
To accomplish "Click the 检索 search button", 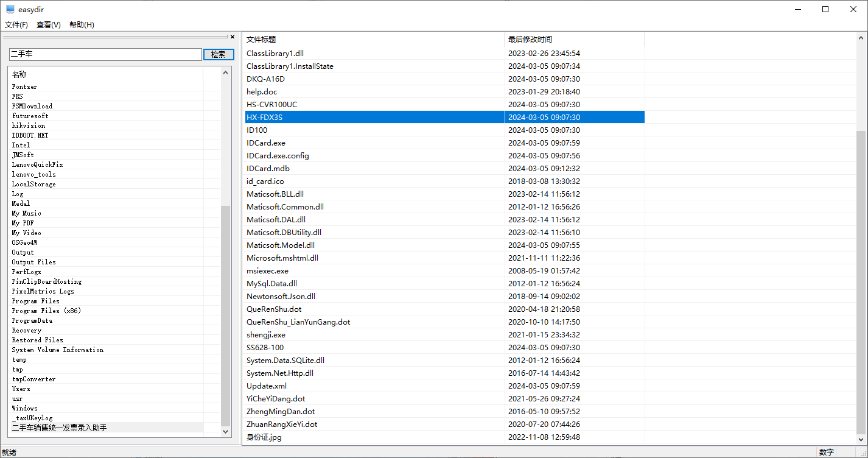I will pos(219,54).
